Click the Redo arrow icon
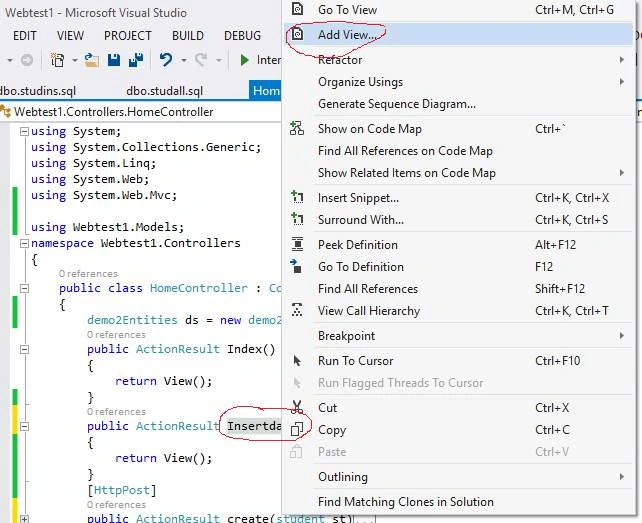Image resolution: width=642 pixels, height=523 pixels. (x=201, y=60)
